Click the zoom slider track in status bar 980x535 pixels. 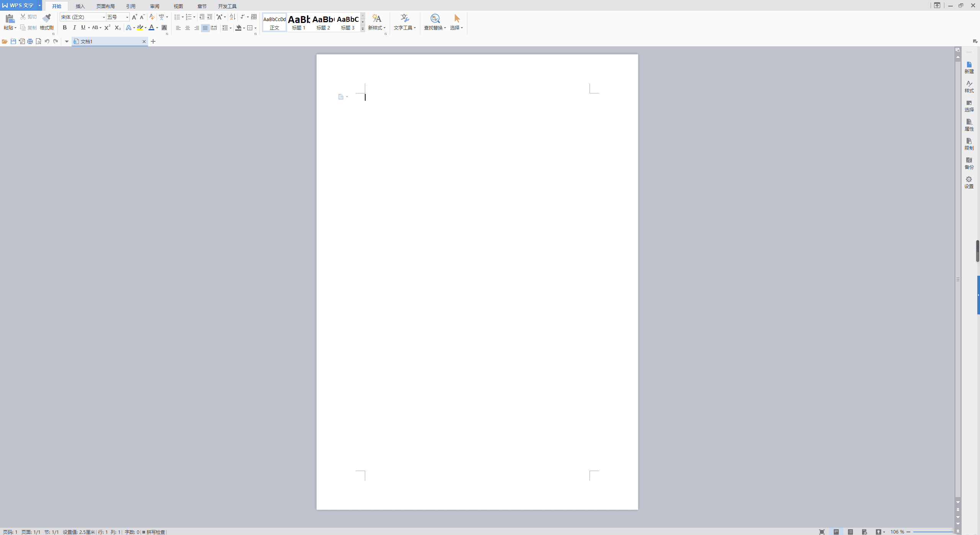pos(933,532)
